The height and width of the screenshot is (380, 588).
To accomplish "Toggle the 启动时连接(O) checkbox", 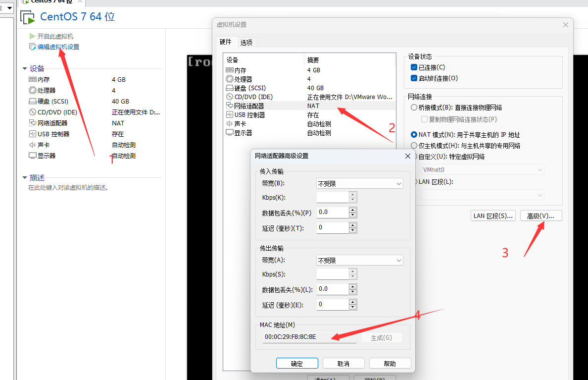I will tap(414, 78).
